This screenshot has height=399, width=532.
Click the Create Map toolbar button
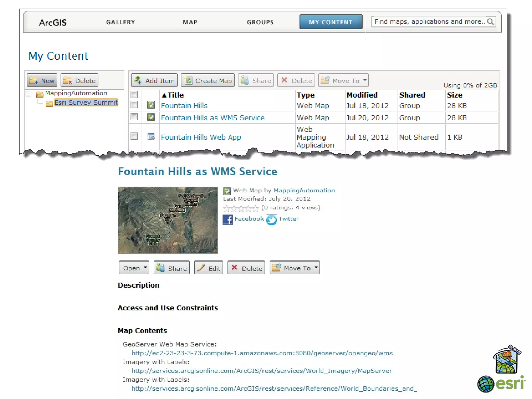(208, 81)
